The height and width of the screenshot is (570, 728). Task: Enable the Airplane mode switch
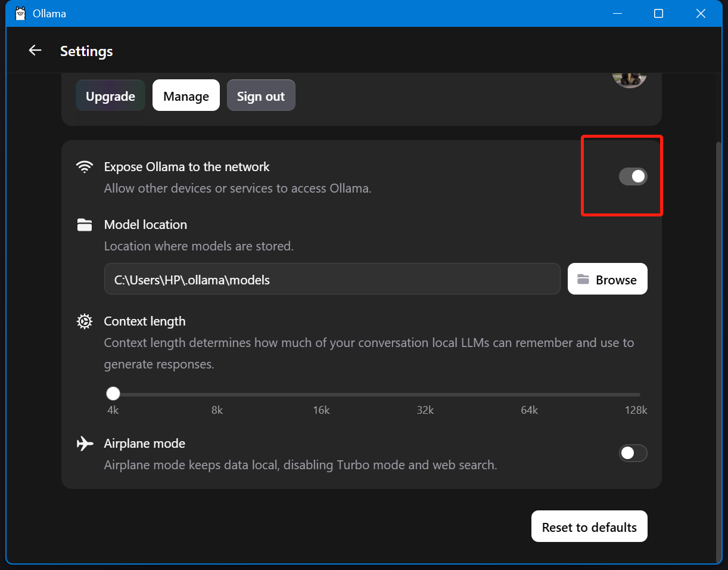pos(633,453)
